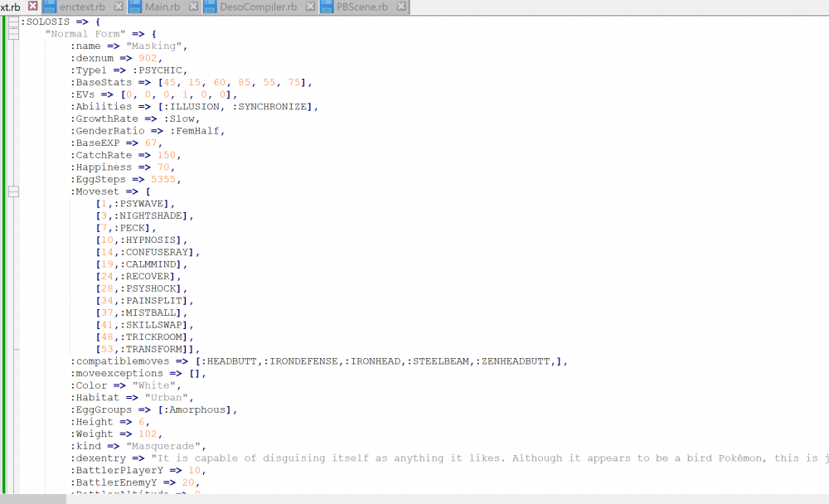Click the "Masking" name string
Screen dimensions: 829x504
154,46
